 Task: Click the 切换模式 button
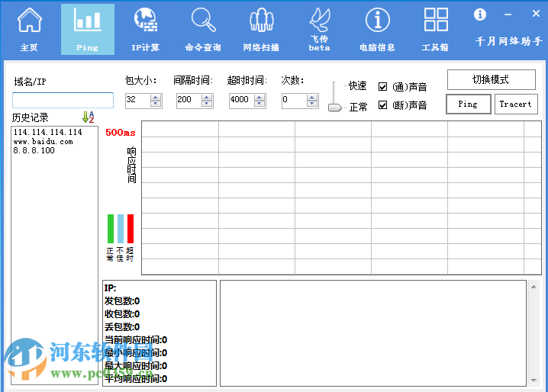point(491,79)
